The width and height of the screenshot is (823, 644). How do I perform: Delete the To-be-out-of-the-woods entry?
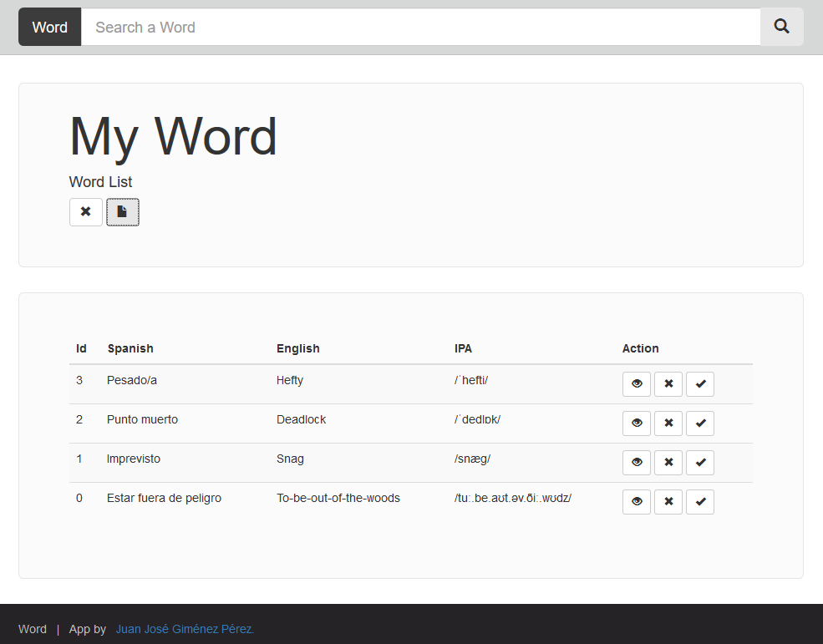click(x=668, y=502)
